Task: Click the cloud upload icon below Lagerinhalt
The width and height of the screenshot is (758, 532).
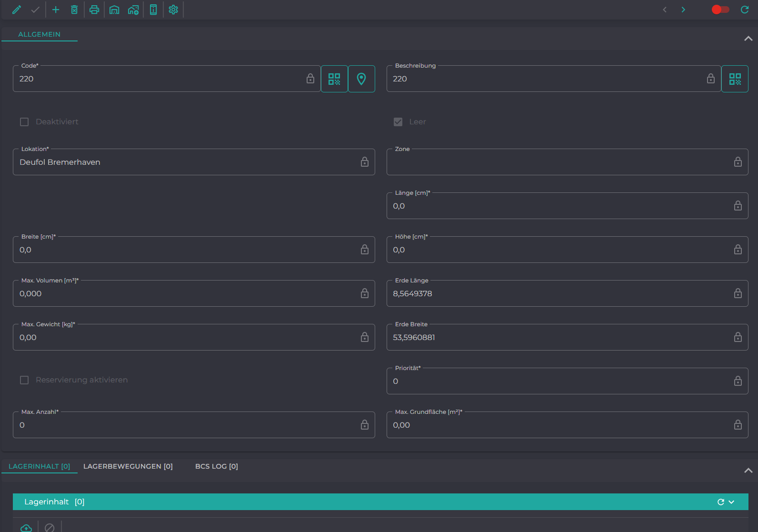Action: (26, 528)
